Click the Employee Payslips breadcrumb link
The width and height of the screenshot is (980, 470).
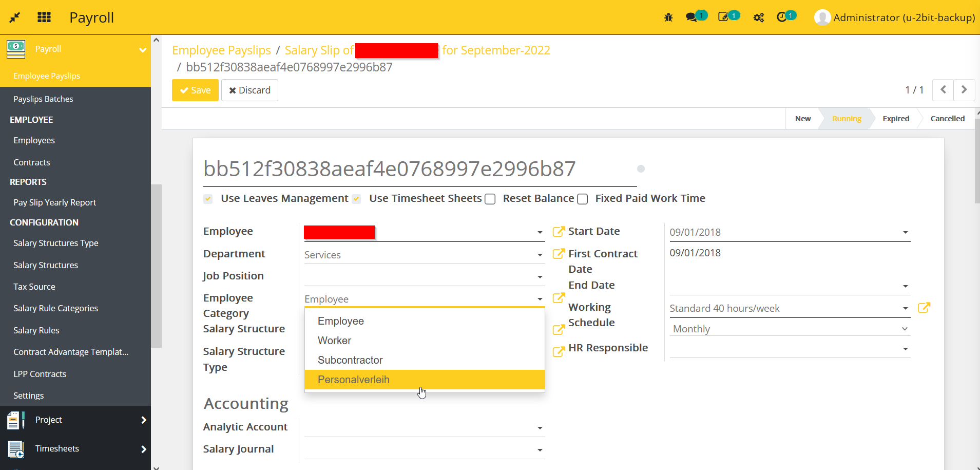221,50
